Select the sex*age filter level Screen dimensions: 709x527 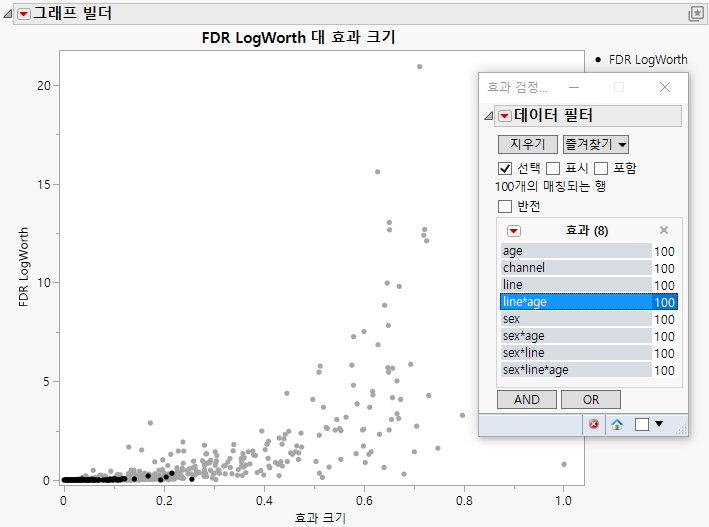[x=589, y=336]
